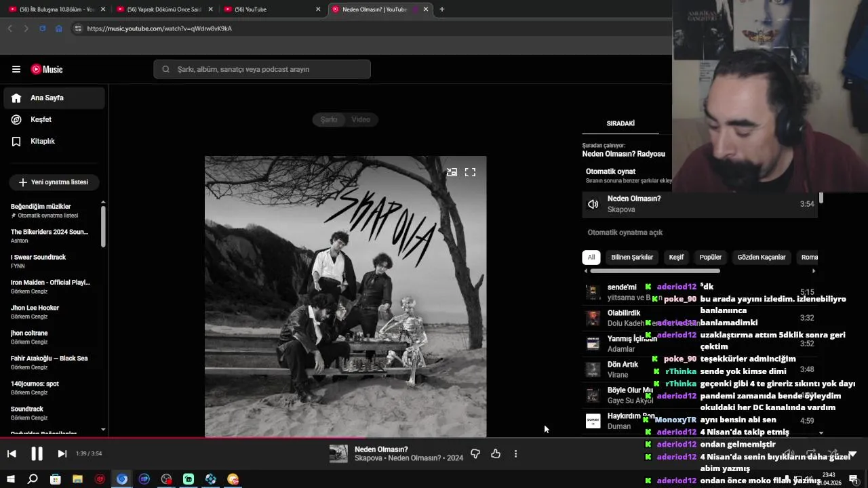Viewport: 868px width, 488px height.
Task: Open more actions for current song
Action: coord(515,453)
